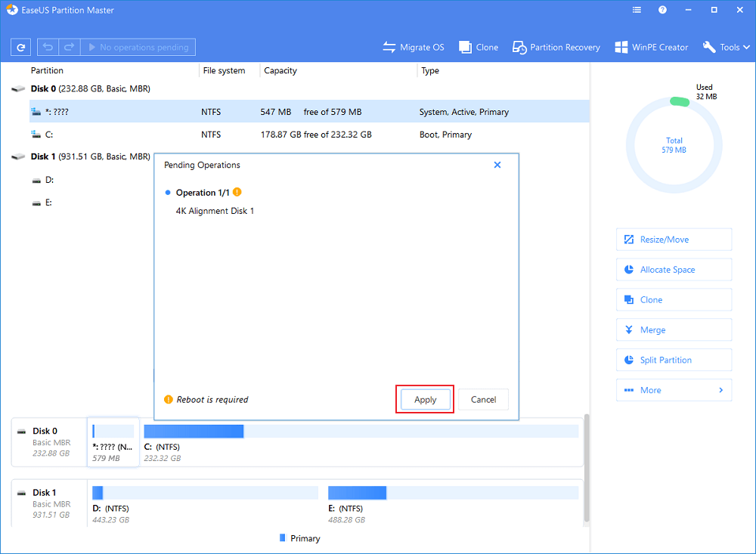Open the Migrate OS tool
The image size is (756, 554).
pos(414,47)
